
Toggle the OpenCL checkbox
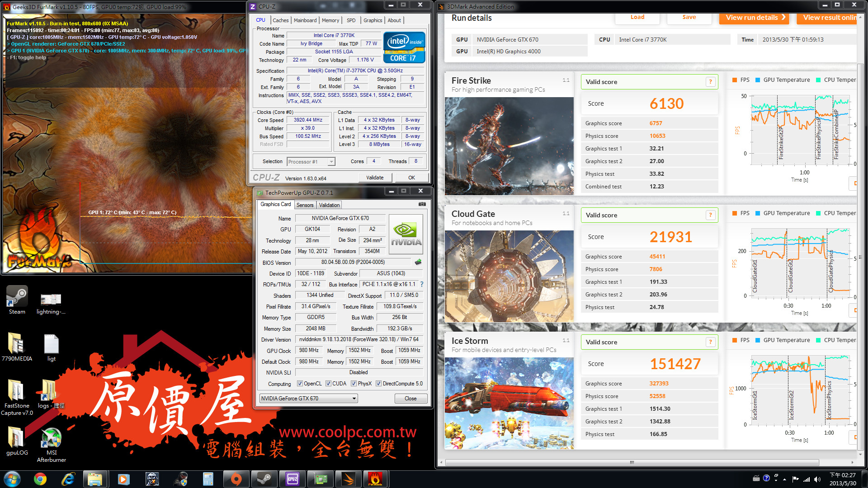point(300,384)
